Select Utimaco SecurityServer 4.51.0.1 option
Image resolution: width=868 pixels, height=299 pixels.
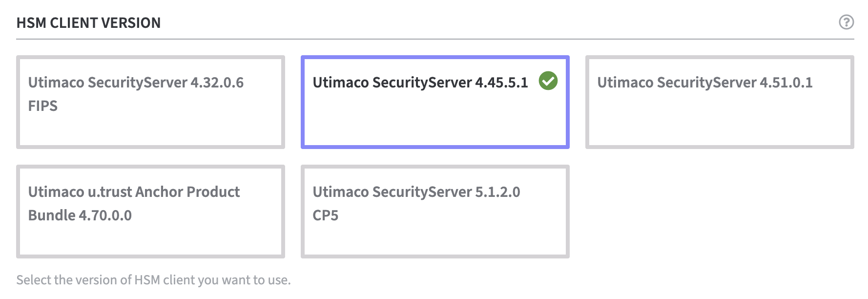[720, 102]
